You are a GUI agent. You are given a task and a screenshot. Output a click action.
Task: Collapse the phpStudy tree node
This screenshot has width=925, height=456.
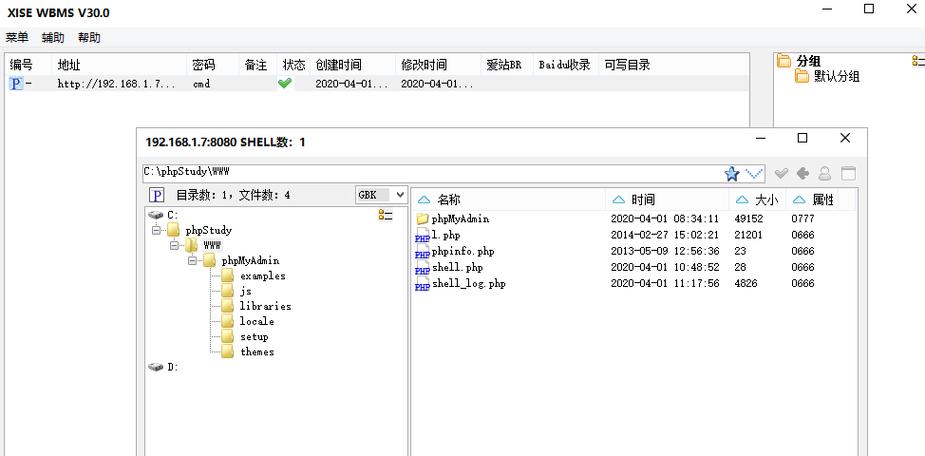156,230
